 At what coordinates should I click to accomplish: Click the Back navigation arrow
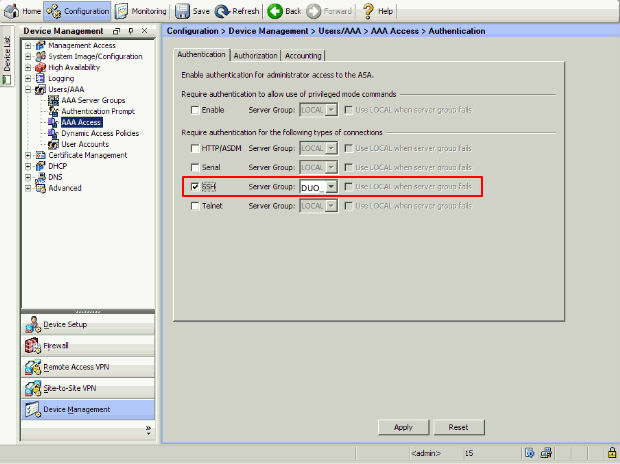pos(275,11)
